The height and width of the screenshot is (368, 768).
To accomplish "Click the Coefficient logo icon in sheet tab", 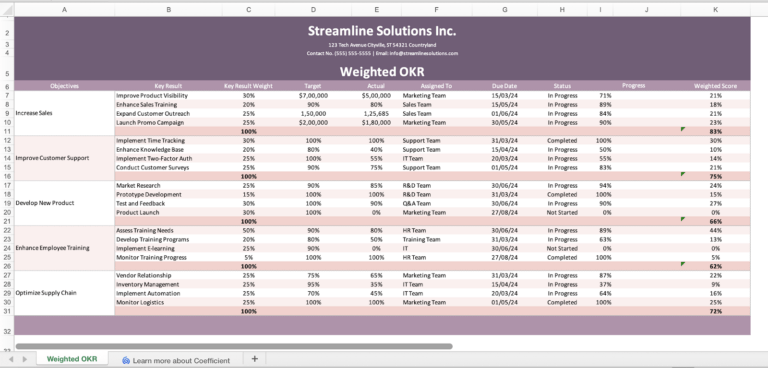I will point(126,360).
